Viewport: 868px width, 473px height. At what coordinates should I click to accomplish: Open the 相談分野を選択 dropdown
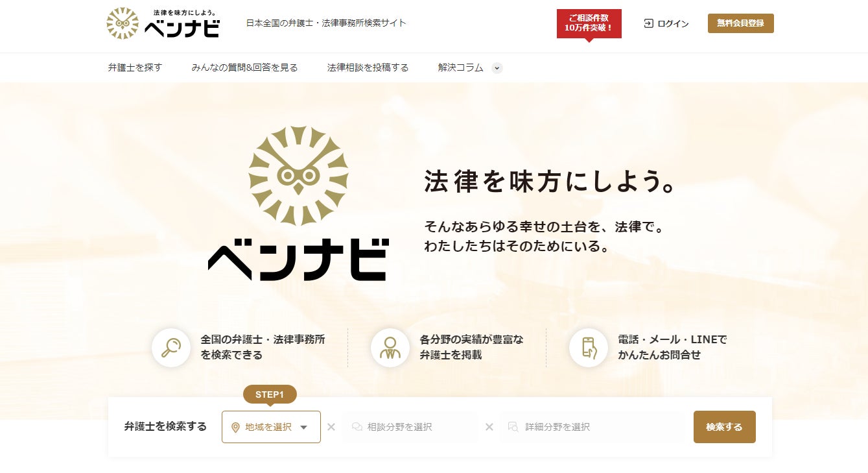(x=410, y=427)
